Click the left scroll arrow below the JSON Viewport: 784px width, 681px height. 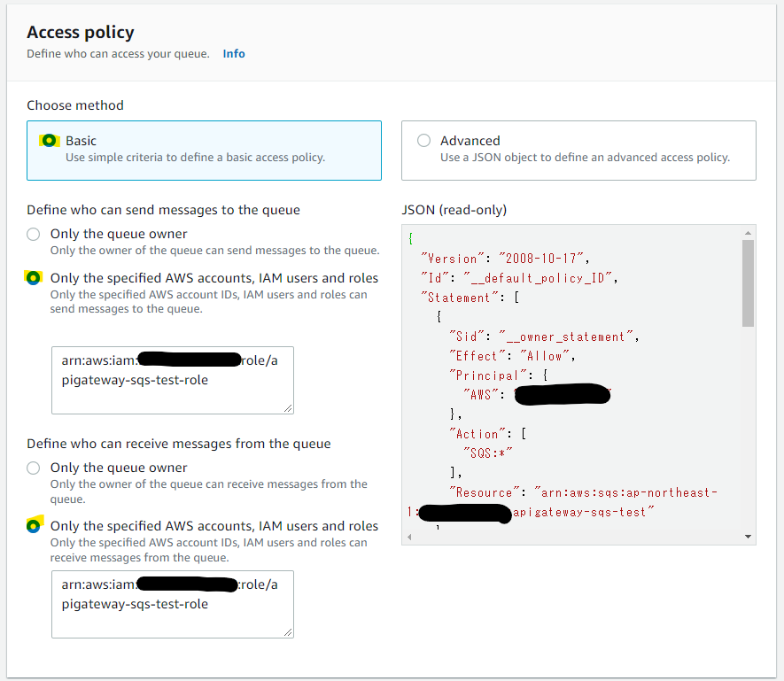click(x=408, y=537)
